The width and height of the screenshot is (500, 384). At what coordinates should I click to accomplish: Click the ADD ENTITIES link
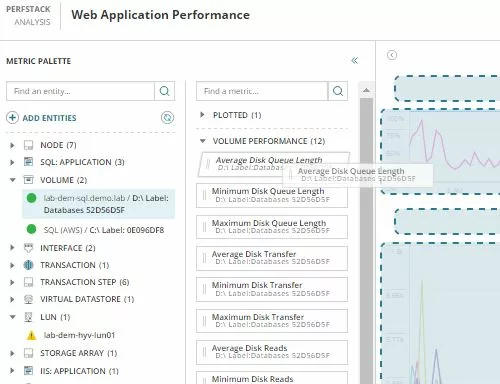[49, 118]
